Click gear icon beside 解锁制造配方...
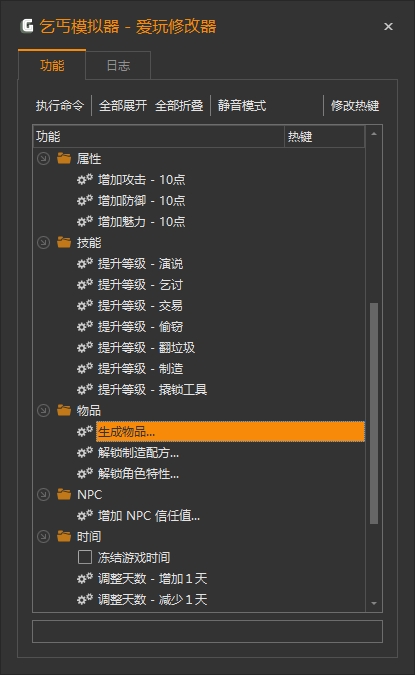415x675 pixels. tap(85, 452)
